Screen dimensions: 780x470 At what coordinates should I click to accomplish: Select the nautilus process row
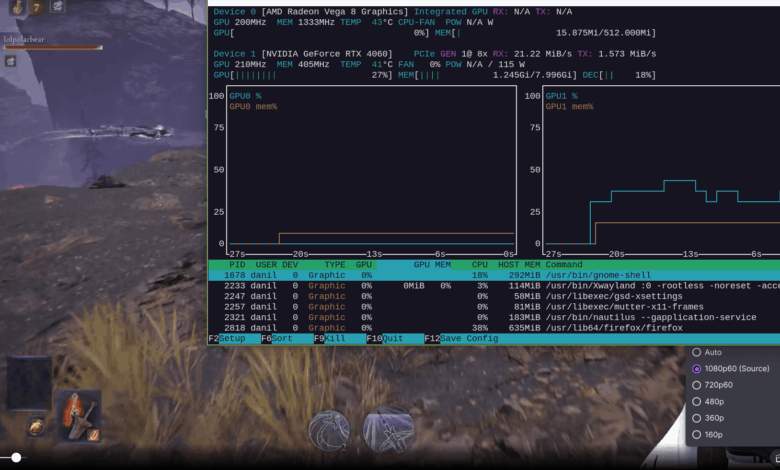point(494,317)
